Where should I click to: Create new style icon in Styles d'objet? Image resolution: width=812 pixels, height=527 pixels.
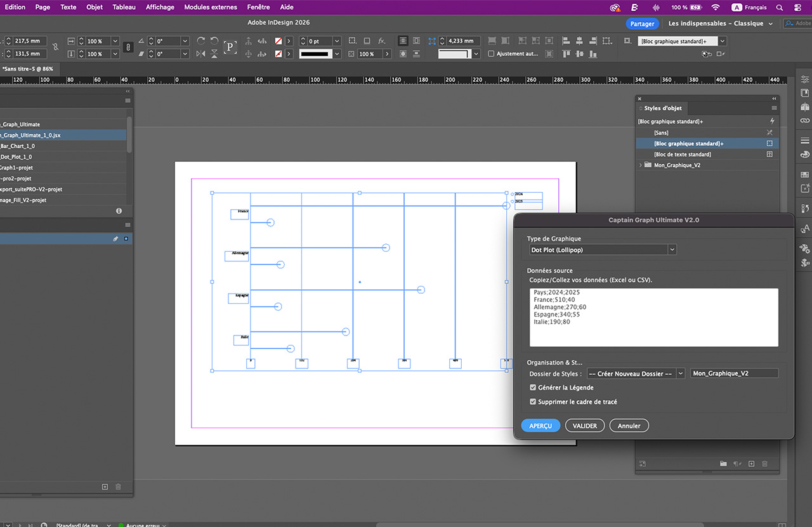pos(751,464)
